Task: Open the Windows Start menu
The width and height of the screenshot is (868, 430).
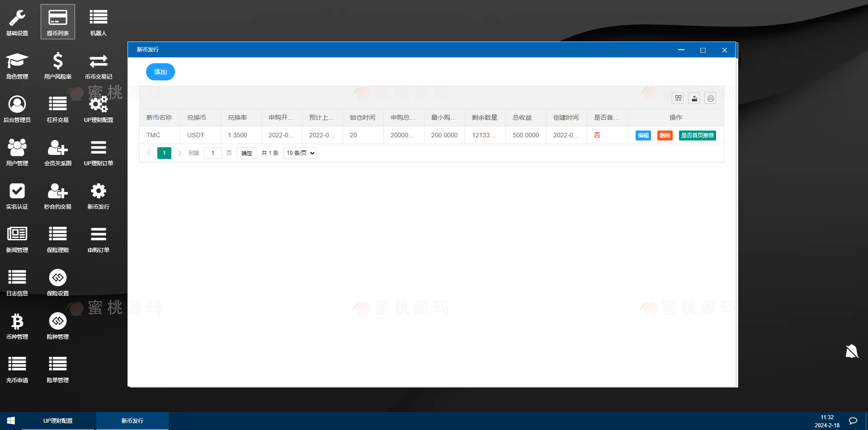Action: pos(11,421)
